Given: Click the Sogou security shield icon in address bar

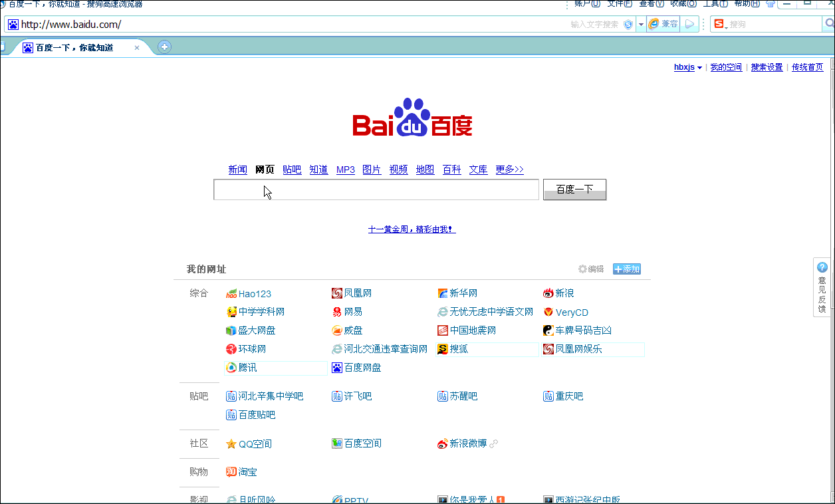Looking at the screenshot, I should (628, 25).
